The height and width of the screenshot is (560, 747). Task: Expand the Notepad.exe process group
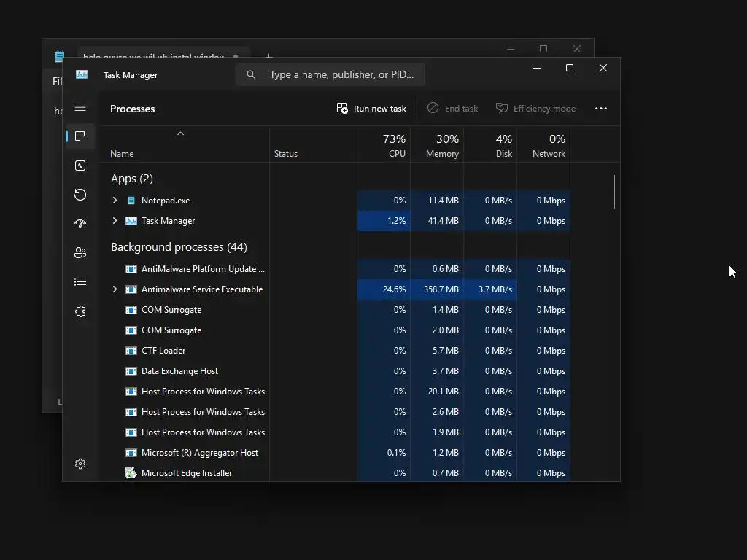click(x=115, y=201)
